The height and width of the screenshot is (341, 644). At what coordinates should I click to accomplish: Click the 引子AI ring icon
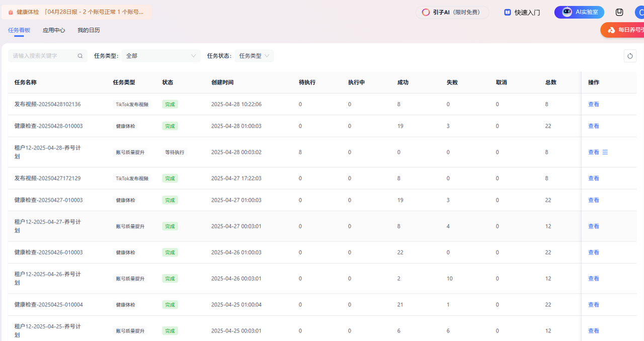pos(426,12)
